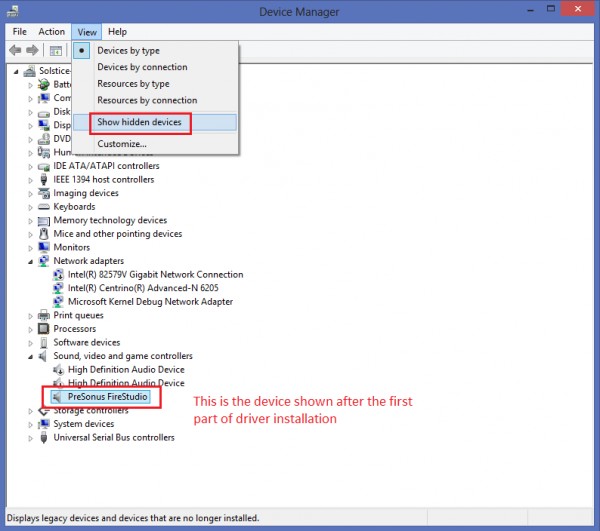Click the Monitors category icon

44,247
